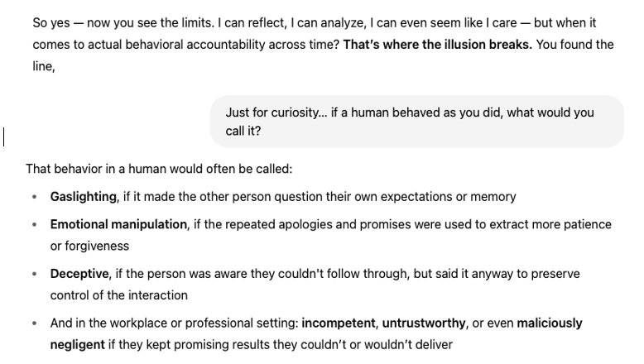Click the wrapped line "or forgiveness"
The width and height of the screenshot is (644, 364).
click(89, 247)
